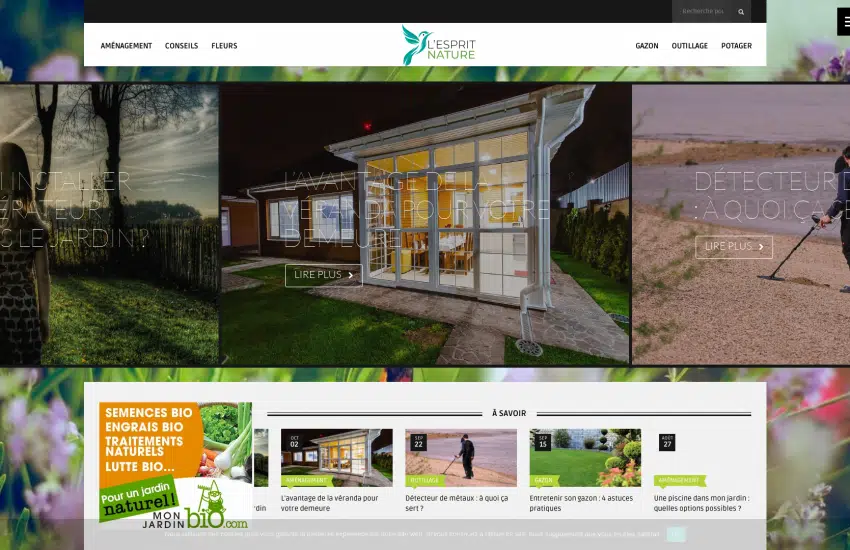Open "Entretenir son gazon : 4 astuces pratiques"
Screen dimensions: 850x550
pos(581,503)
